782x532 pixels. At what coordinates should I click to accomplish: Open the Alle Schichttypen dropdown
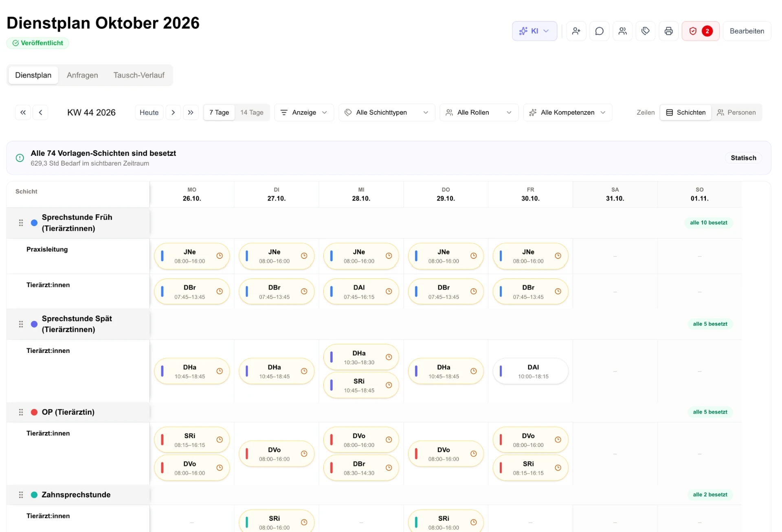[x=387, y=112]
